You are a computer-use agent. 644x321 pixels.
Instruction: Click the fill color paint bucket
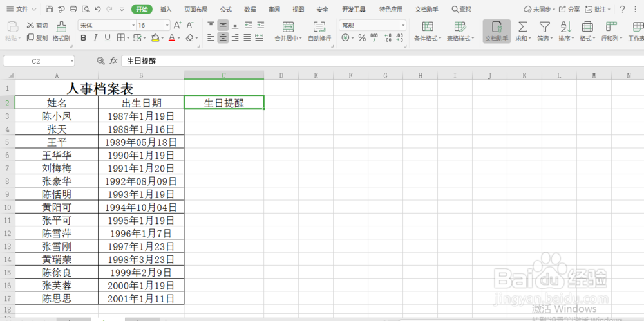click(155, 38)
